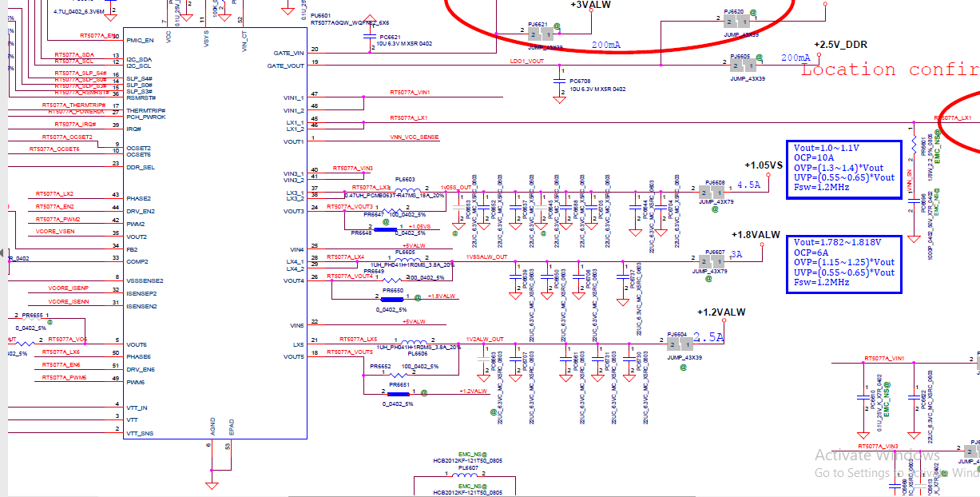Click the DRV_EN2 pin label
The width and height of the screenshot is (980, 497).
(140, 211)
